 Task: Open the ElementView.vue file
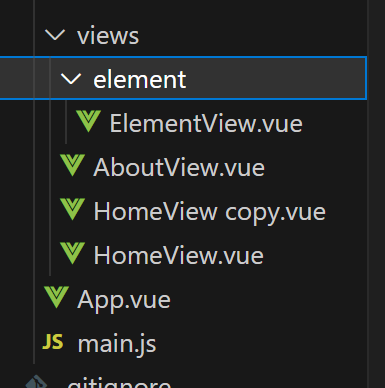(206, 124)
